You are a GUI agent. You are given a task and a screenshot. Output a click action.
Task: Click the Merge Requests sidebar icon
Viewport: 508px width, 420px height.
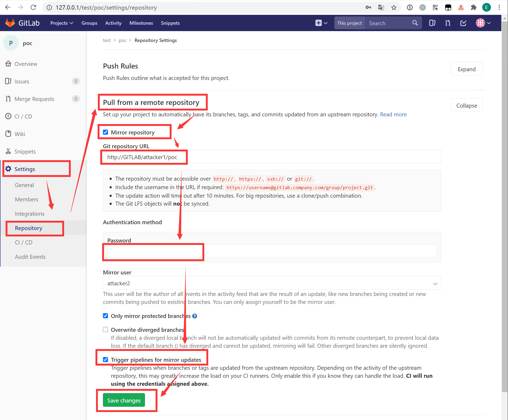tap(8, 99)
